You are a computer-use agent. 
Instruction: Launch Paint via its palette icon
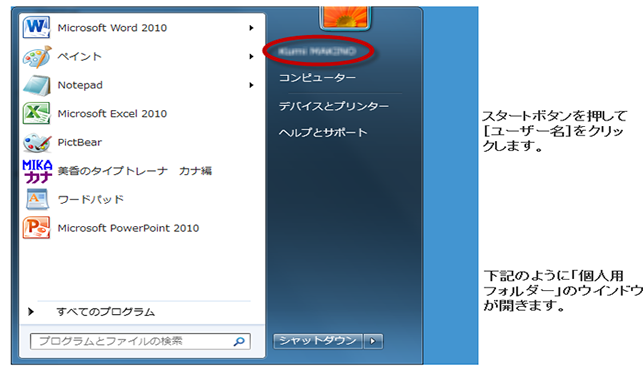tap(37, 57)
